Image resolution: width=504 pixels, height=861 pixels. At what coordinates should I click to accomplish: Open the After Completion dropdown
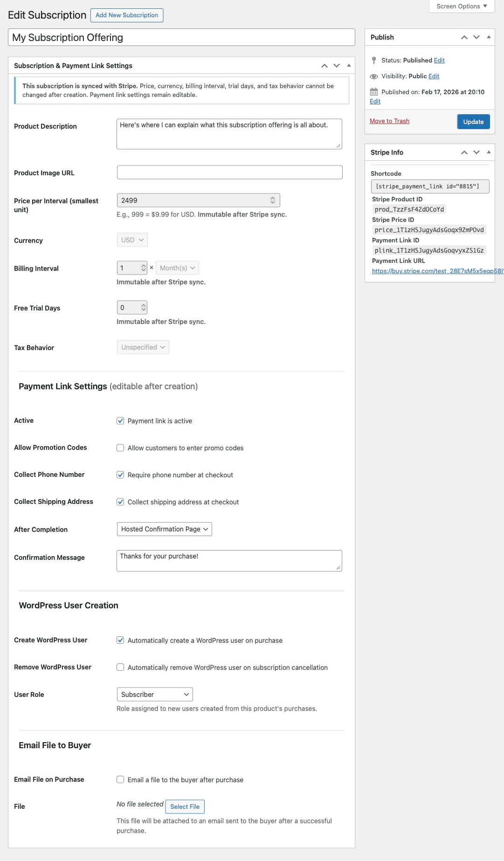coord(164,529)
